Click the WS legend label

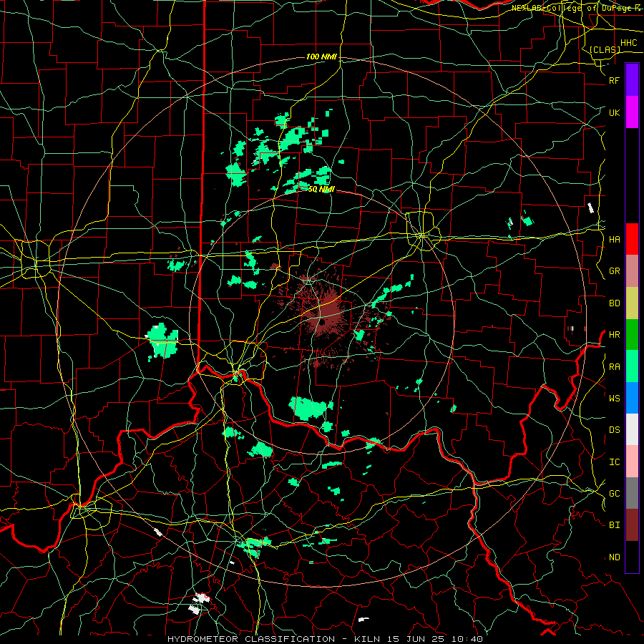(614, 398)
